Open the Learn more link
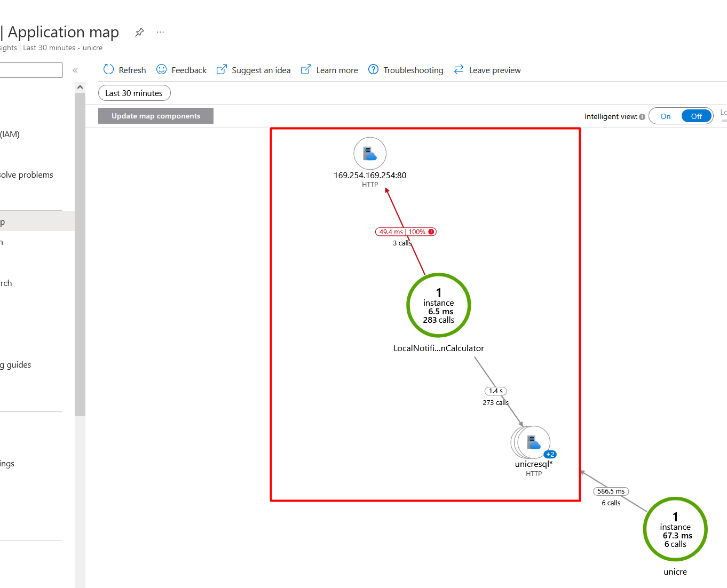 tap(337, 69)
